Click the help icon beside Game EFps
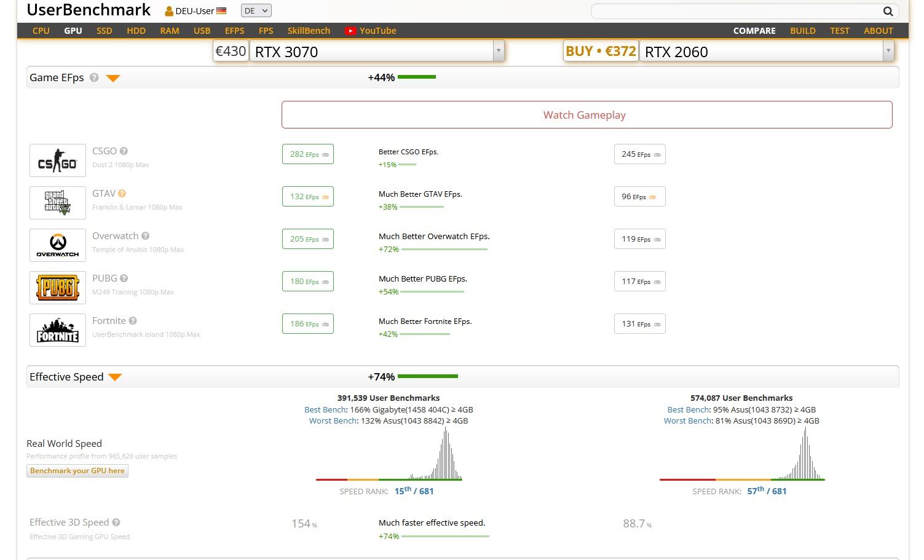This screenshot has width=924, height=560. point(94,77)
